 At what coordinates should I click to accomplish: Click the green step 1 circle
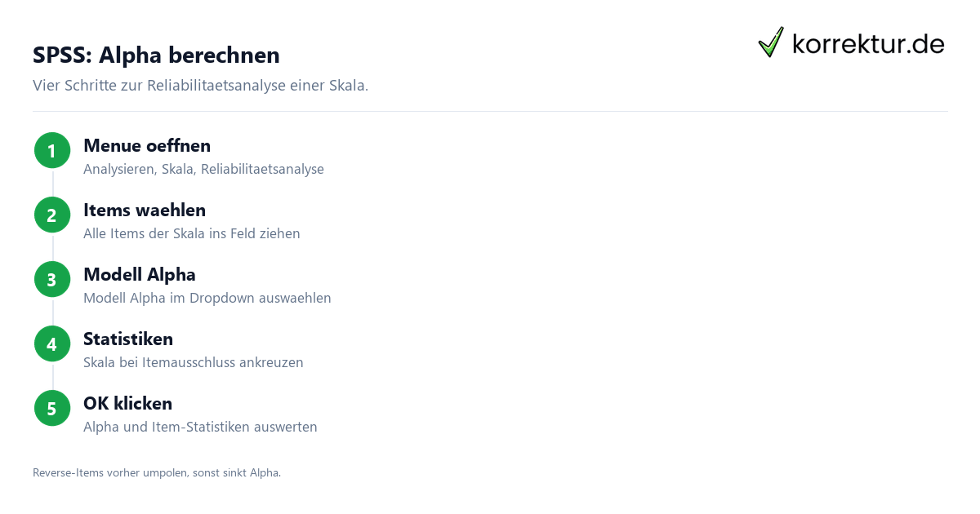(52, 151)
